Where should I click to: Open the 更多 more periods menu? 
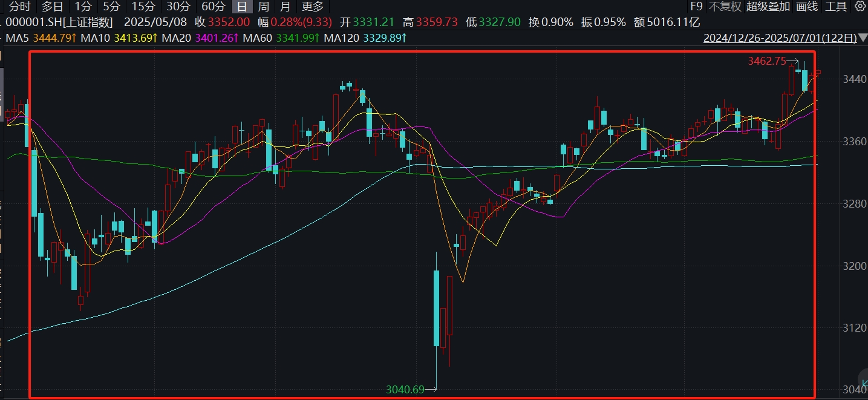(x=313, y=7)
